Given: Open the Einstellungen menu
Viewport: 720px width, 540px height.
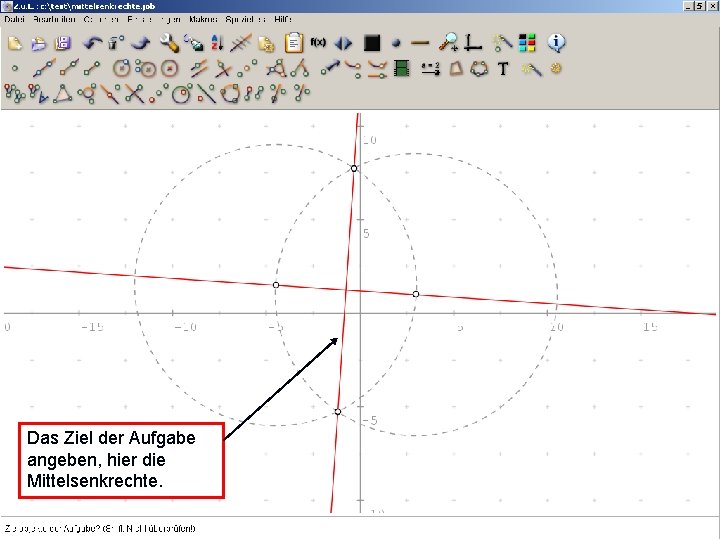Looking at the screenshot, I should pyautogui.click(x=154, y=19).
